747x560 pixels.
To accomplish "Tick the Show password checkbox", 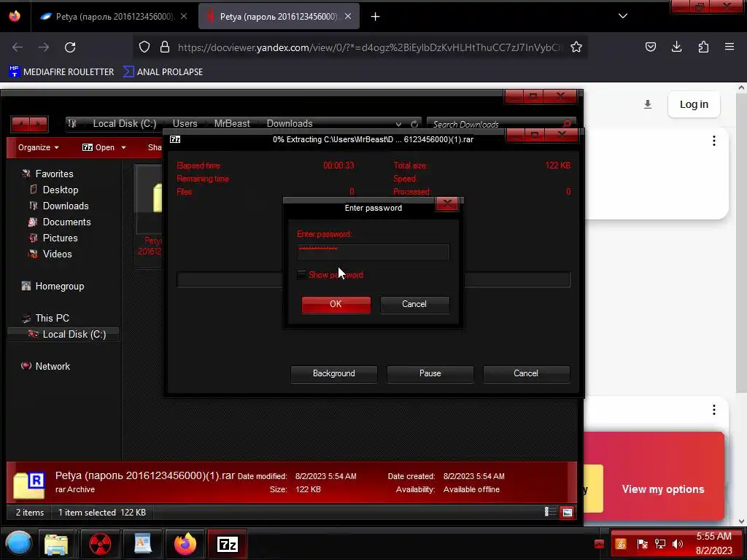I will click(301, 275).
